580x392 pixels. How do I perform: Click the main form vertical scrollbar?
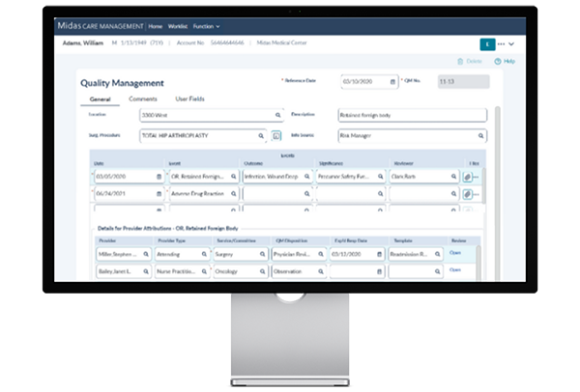(498, 194)
